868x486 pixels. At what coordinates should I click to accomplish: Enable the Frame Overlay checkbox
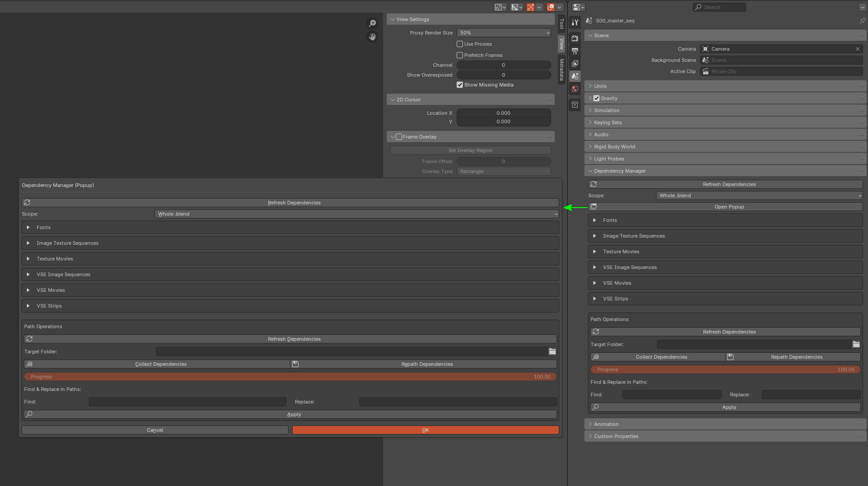(399, 137)
